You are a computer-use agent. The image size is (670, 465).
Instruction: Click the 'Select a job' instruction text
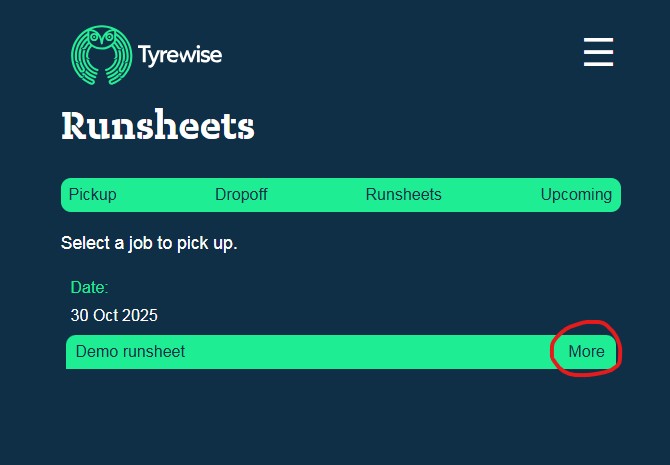coord(149,243)
